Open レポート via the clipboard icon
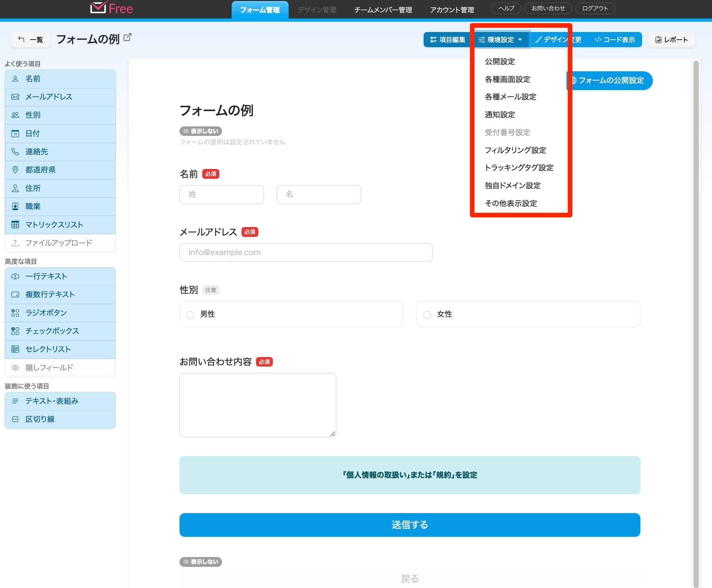 click(x=658, y=40)
